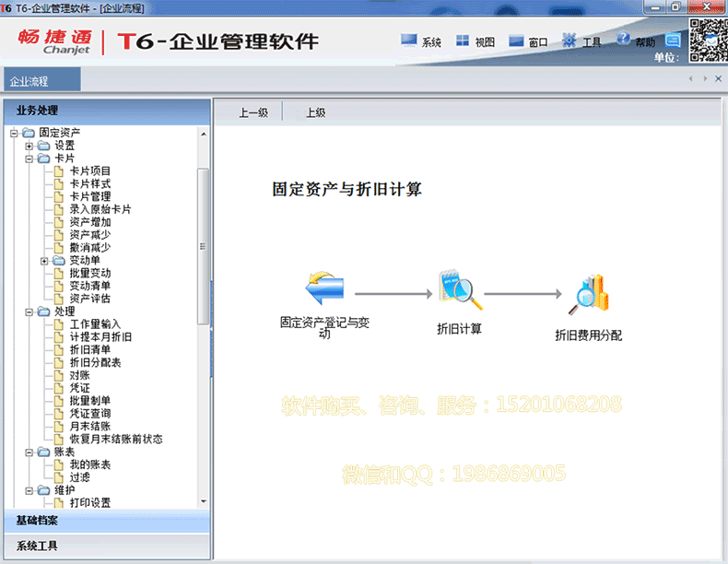Viewport: 728px width, 564px height.
Task: Click the document icon beside 打印设置
Action: (x=58, y=503)
